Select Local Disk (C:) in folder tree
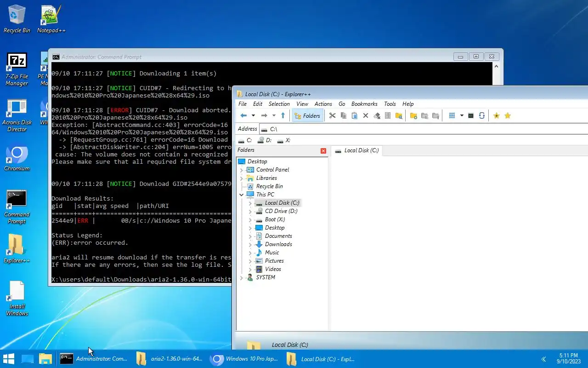The image size is (588, 368). tap(282, 203)
